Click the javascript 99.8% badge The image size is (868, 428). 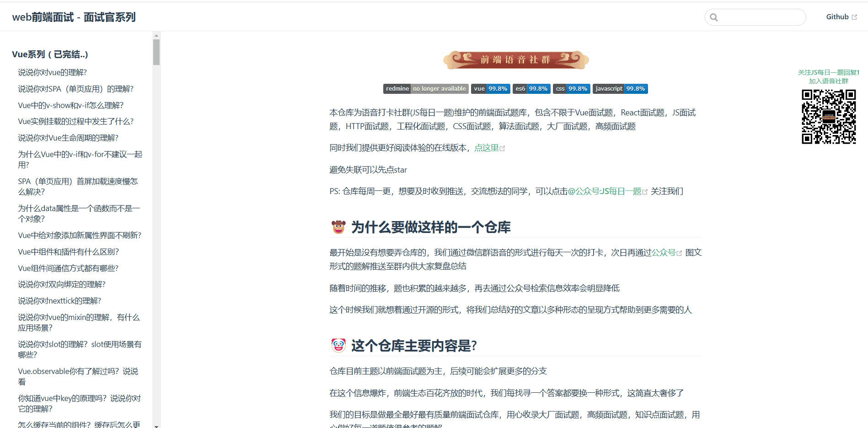620,89
